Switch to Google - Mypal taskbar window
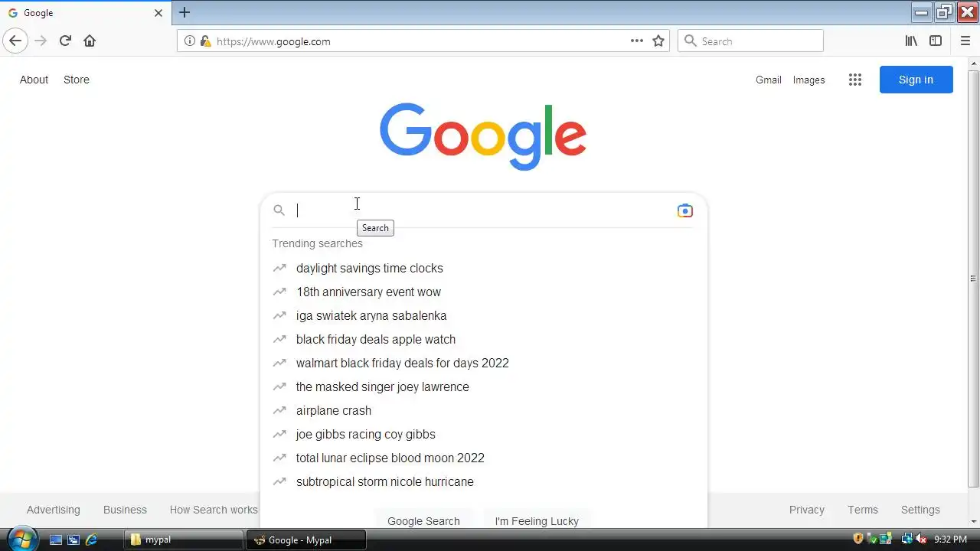 [306, 540]
